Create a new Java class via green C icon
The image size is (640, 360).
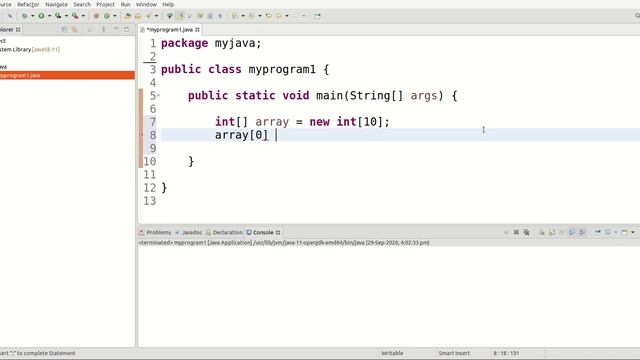[x=107, y=16]
